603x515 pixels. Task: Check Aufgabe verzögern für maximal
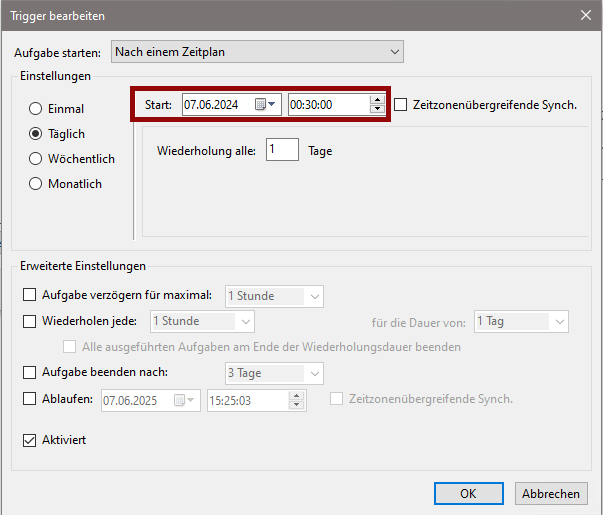tap(30, 295)
